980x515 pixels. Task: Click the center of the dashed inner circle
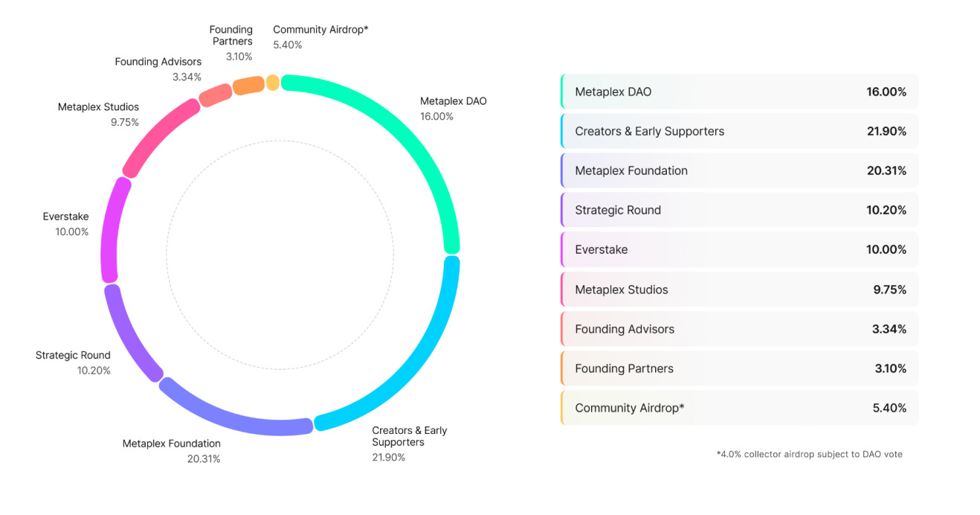[280, 254]
